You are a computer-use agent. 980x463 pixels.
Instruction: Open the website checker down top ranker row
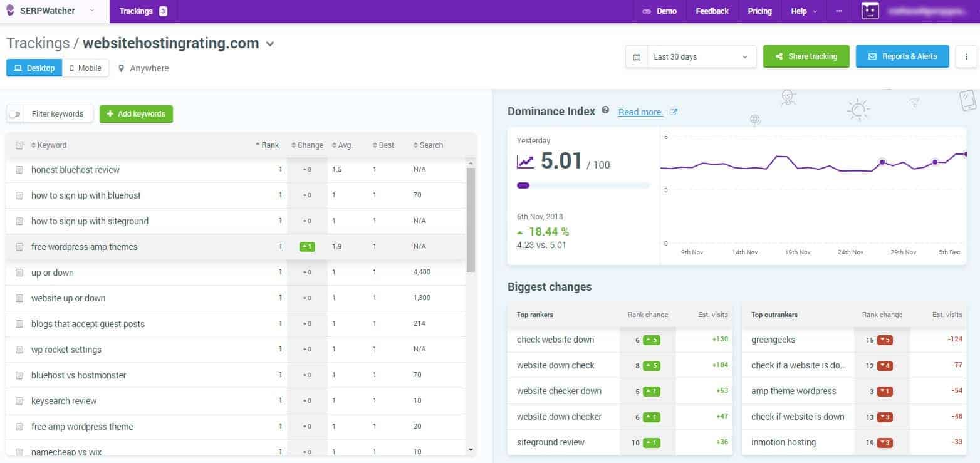point(620,392)
